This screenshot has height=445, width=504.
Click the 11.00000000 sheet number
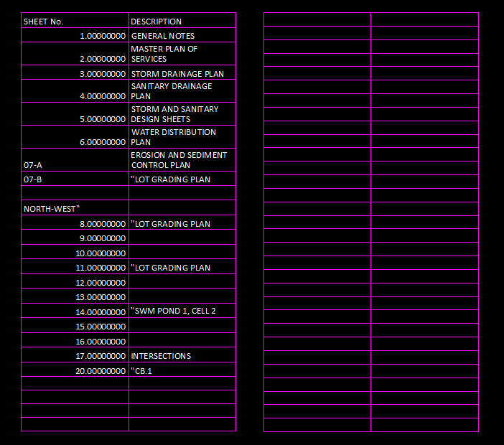pyautogui.click(x=101, y=268)
